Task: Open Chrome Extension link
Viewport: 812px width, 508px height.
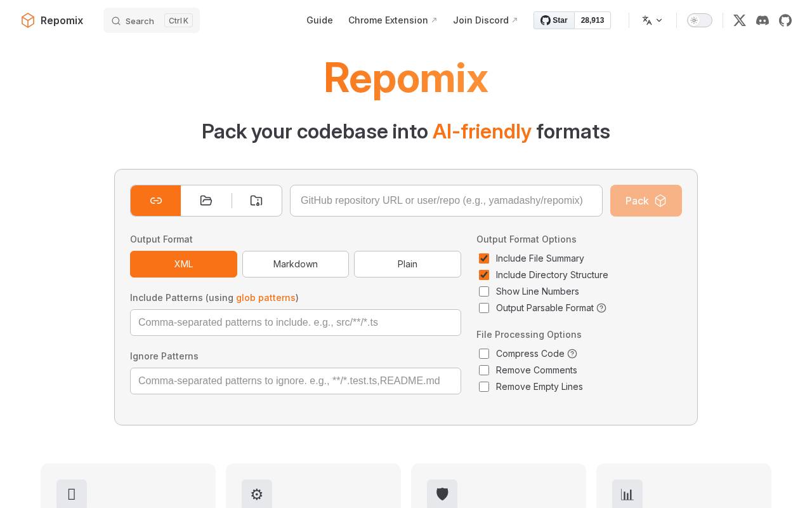Action: tap(393, 20)
